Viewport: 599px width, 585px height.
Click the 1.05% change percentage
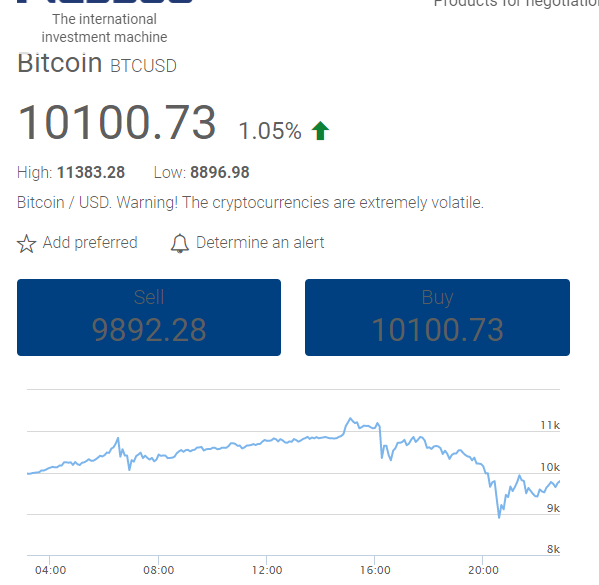coord(270,131)
